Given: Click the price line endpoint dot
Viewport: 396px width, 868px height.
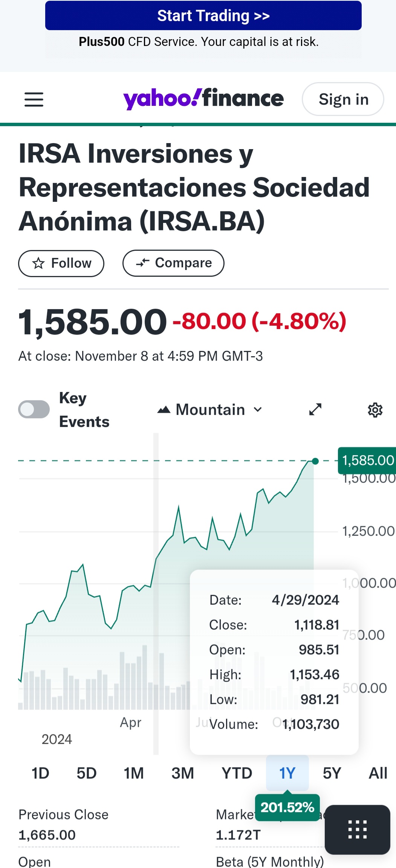Looking at the screenshot, I should pyautogui.click(x=315, y=461).
